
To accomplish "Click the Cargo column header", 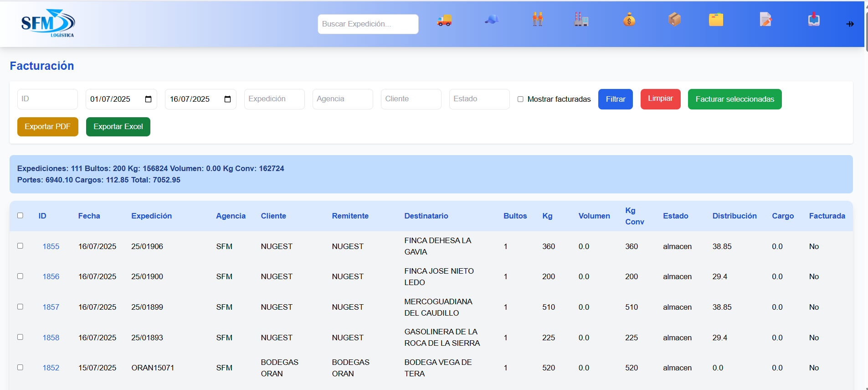I will 783,216.
